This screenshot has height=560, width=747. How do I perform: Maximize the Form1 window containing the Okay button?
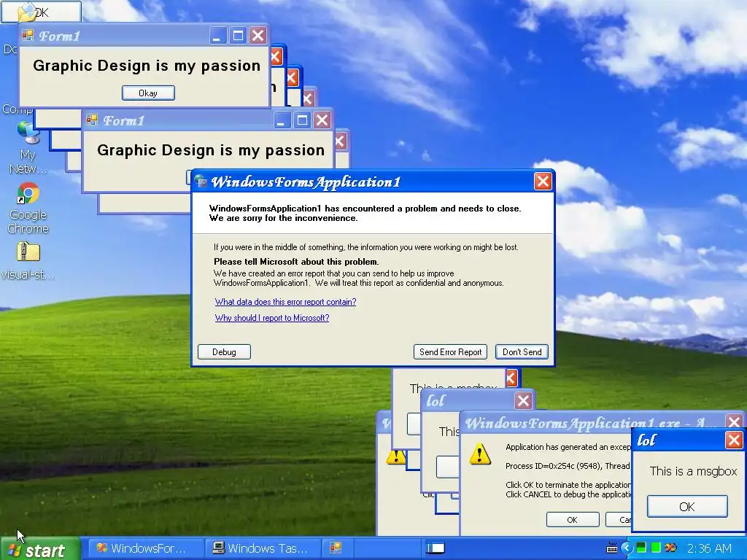(x=238, y=35)
